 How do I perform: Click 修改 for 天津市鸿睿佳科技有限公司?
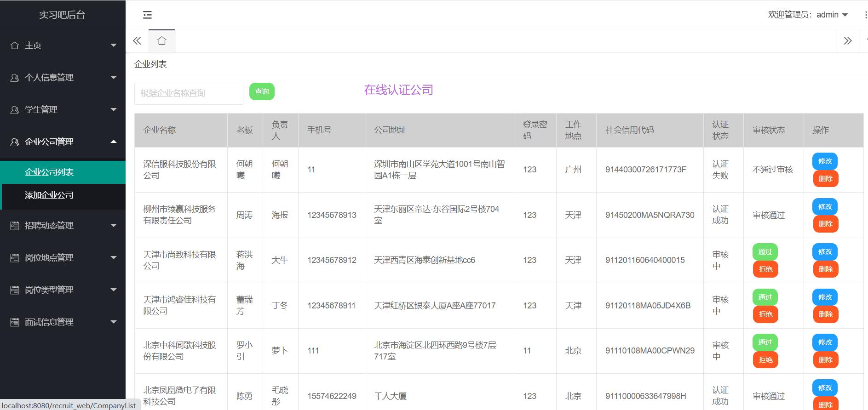[x=825, y=297]
